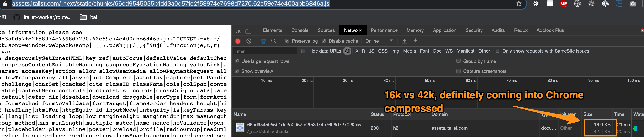Open network search magnifier
This screenshot has height=137, width=644.
tap(274, 41)
